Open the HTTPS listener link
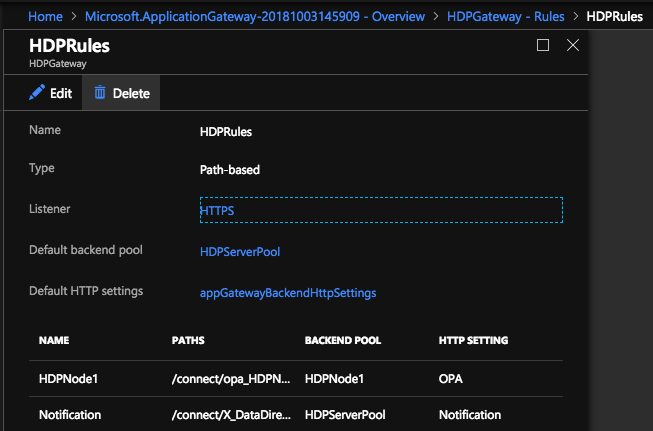 217,210
